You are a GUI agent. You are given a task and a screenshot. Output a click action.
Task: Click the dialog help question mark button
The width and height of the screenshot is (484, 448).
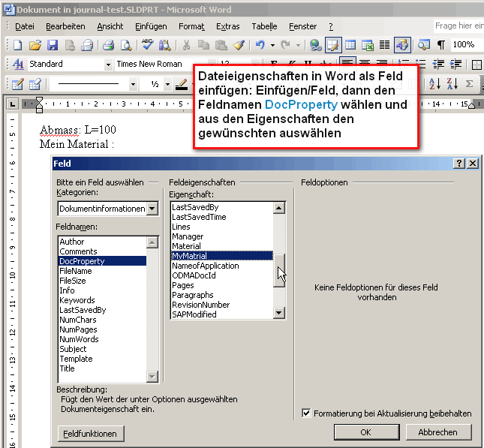click(458, 164)
